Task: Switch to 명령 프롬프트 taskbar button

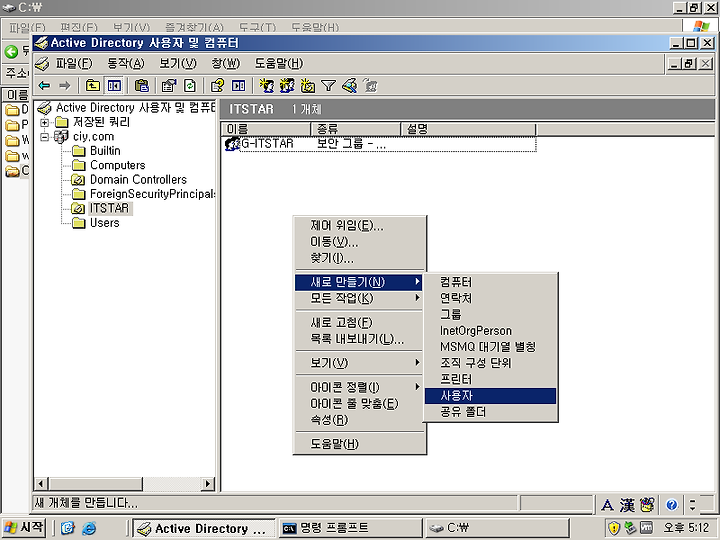Action: pos(351,528)
